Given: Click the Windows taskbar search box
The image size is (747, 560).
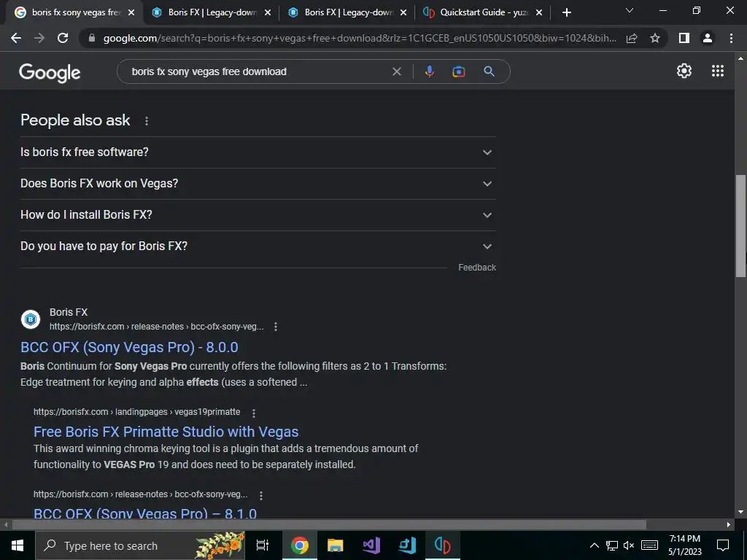Looking at the screenshot, I should point(140,545).
